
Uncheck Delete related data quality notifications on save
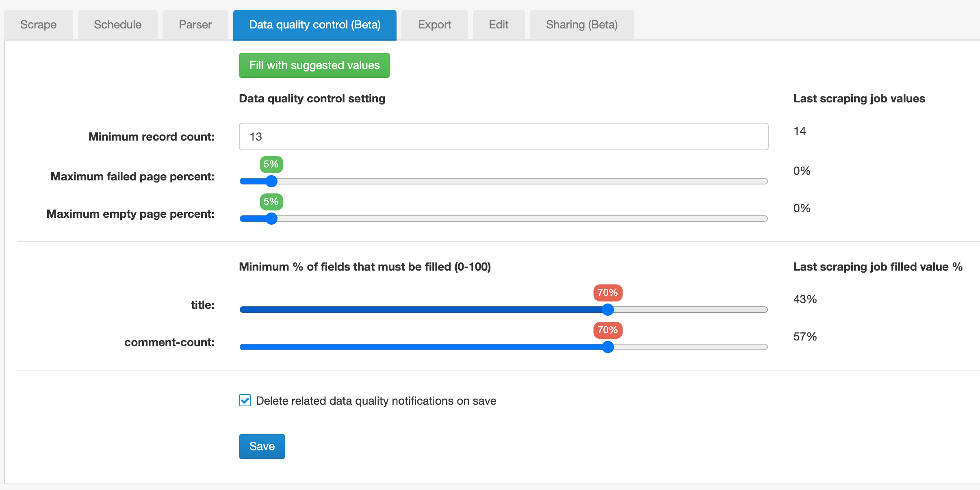(245, 401)
